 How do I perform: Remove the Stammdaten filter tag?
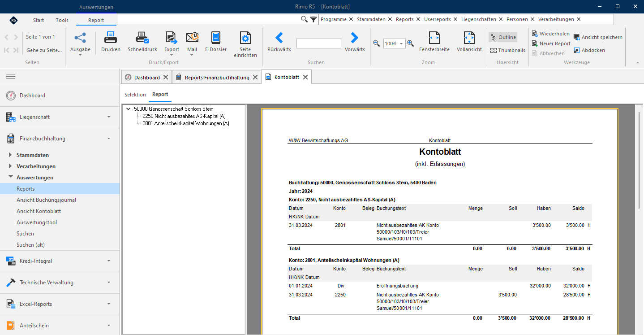click(390, 19)
